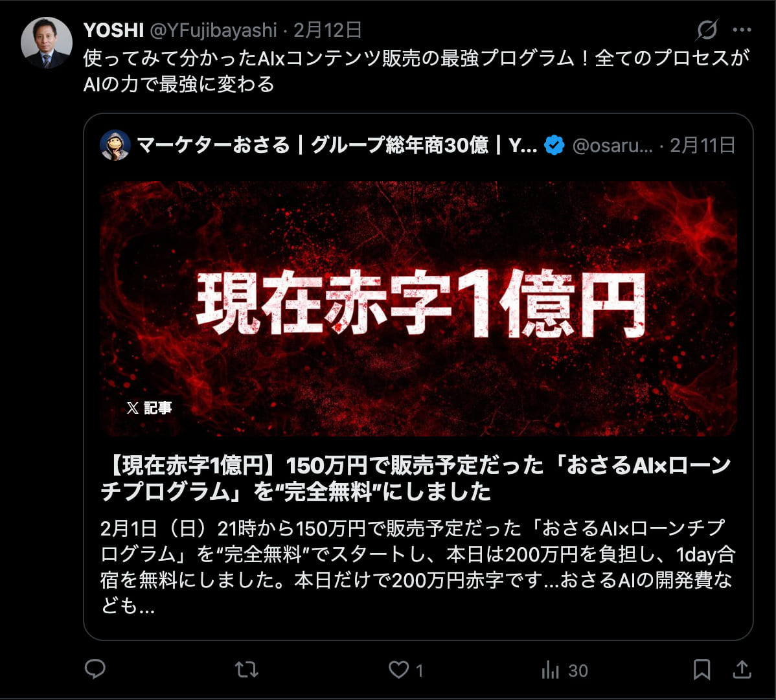Click the blue verified badge
The width and height of the screenshot is (776, 700).
click(554, 146)
